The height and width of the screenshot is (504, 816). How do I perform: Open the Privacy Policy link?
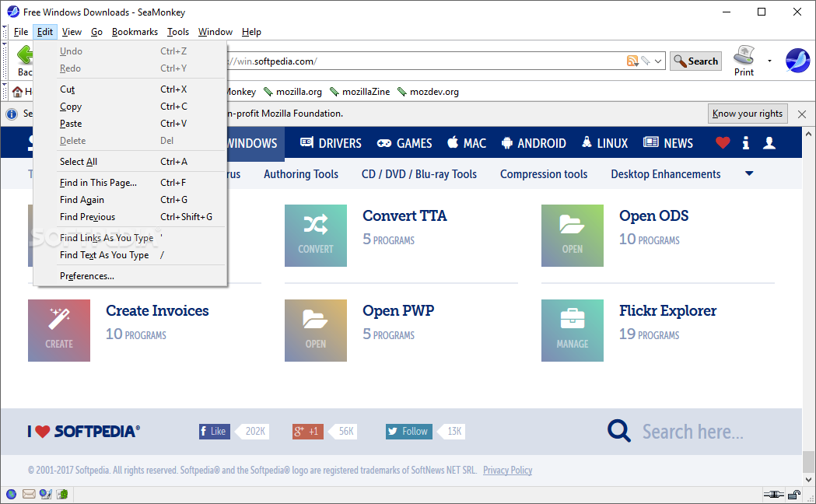(x=507, y=471)
